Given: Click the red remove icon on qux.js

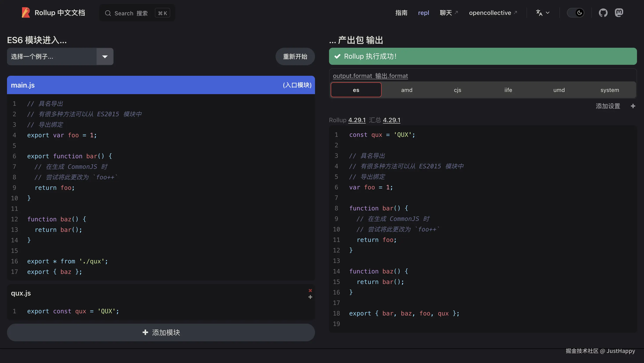Looking at the screenshot, I should [310, 290].
